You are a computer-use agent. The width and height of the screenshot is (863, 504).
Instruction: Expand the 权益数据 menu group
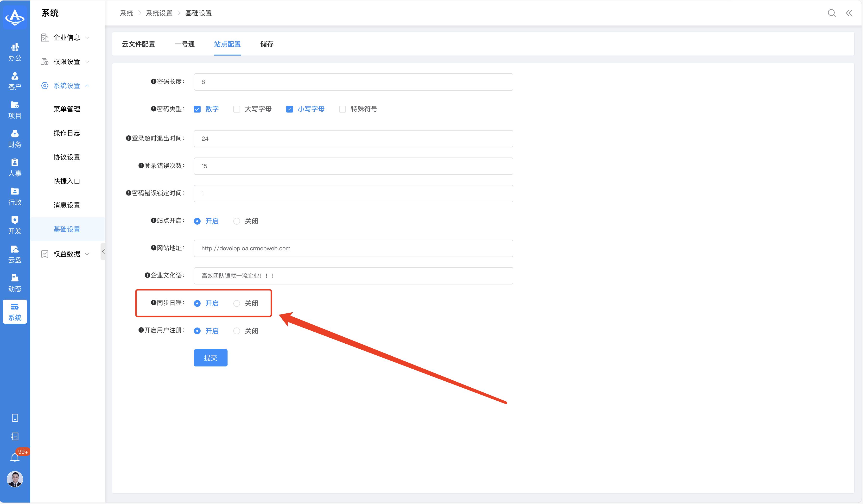pos(66,254)
